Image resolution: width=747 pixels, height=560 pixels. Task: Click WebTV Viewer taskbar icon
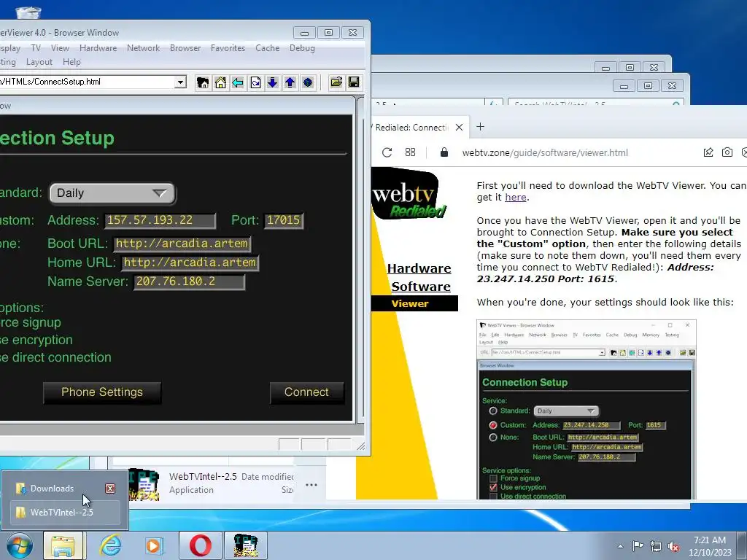pos(246,545)
